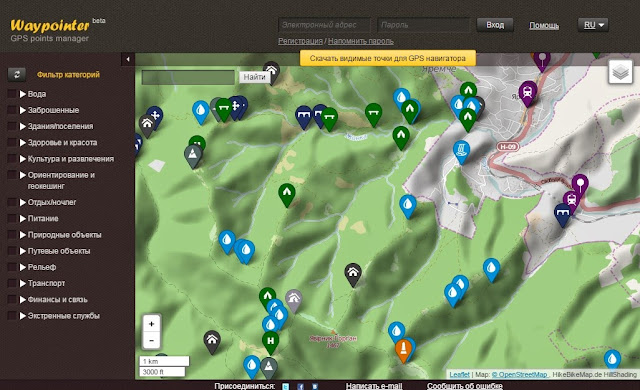The width and height of the screenshot is (640, 390).
Task: Open the VK join icon
Action: coord(315,386)
